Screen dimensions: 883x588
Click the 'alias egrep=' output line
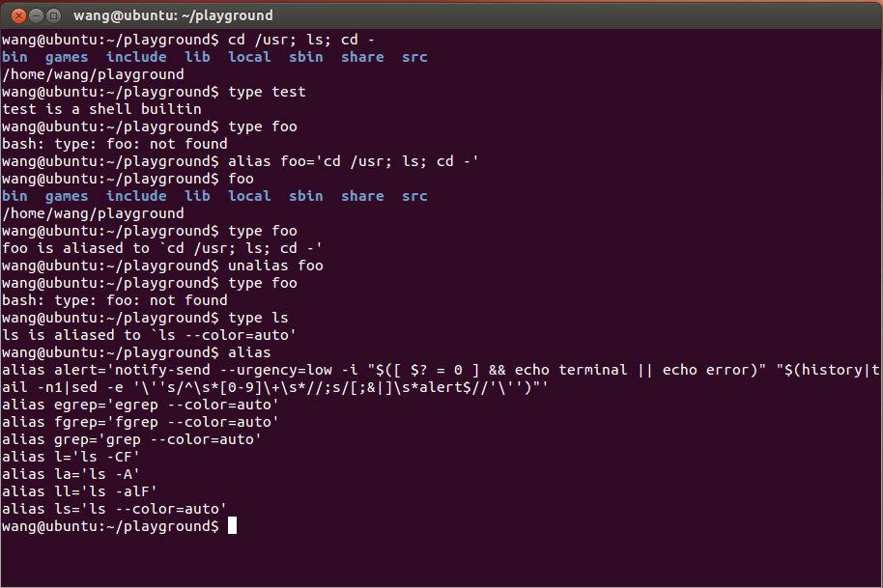(140, 404)
